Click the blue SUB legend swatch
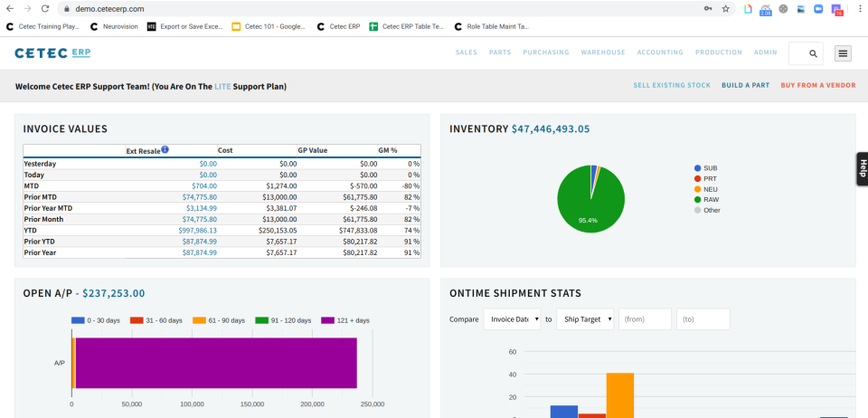This screenshot has height=418, width=868. (697, 168)
